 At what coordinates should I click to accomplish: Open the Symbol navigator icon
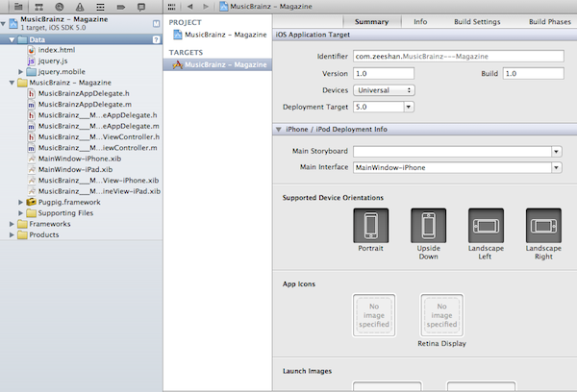point(38,7)
